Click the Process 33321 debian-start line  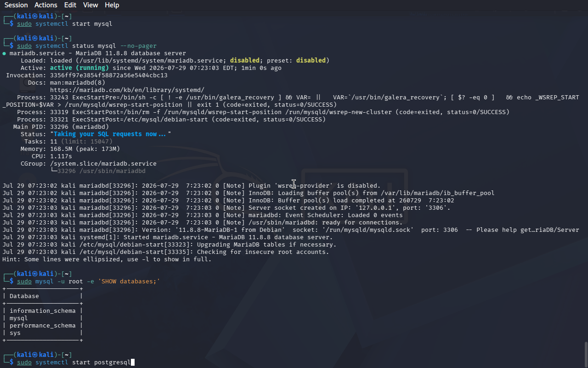[x=171, y=120]
